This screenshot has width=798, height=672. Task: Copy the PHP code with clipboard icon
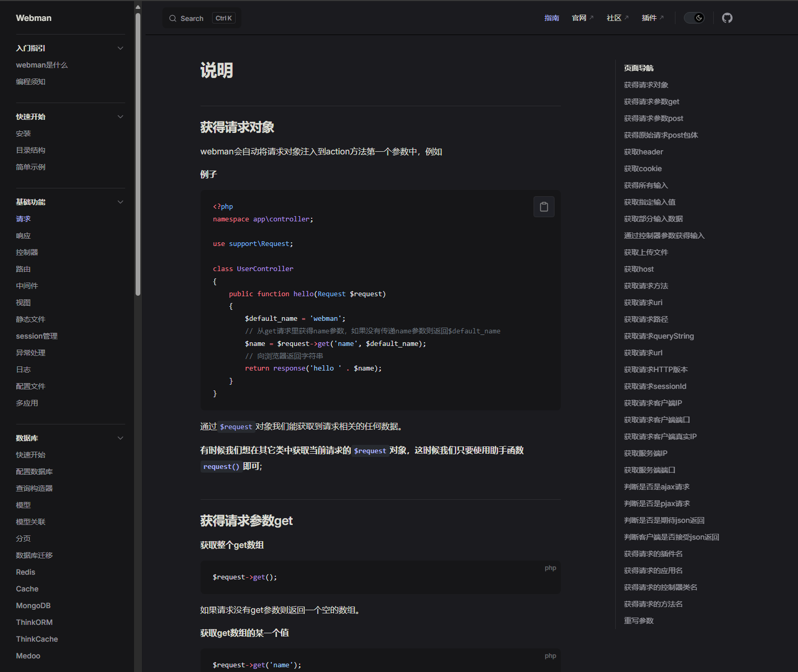544,207
